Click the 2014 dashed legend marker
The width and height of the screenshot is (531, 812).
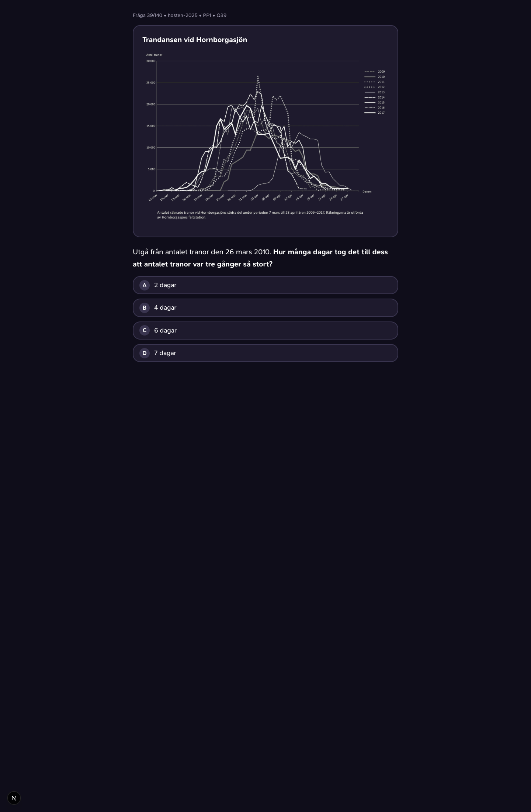tap(370, 97)
